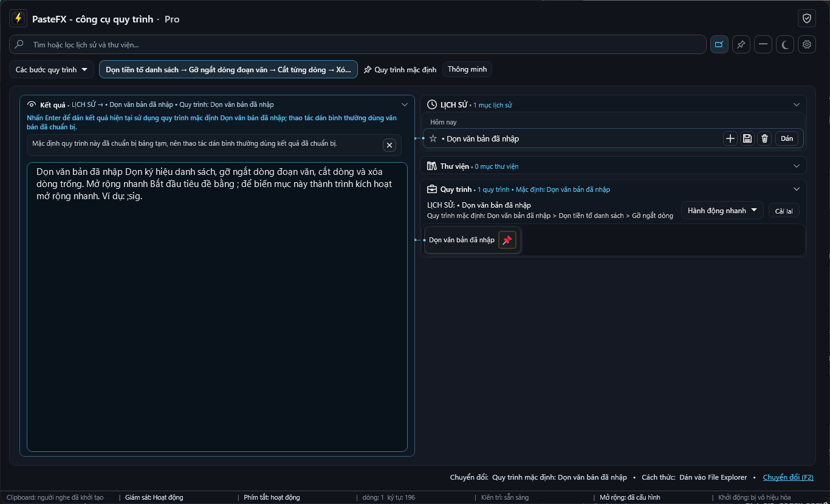Click the clock icon in LỊCH SỬ header

tap(432, 104)
